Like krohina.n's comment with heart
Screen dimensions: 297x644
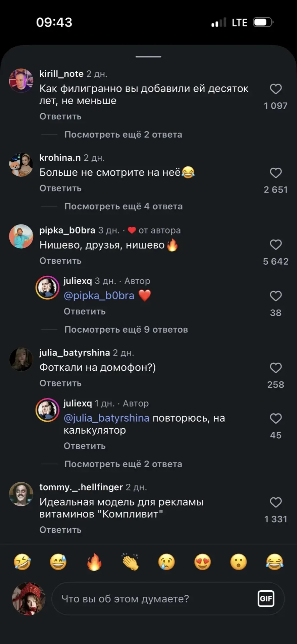pyautogui.click(x=276, y=173)
